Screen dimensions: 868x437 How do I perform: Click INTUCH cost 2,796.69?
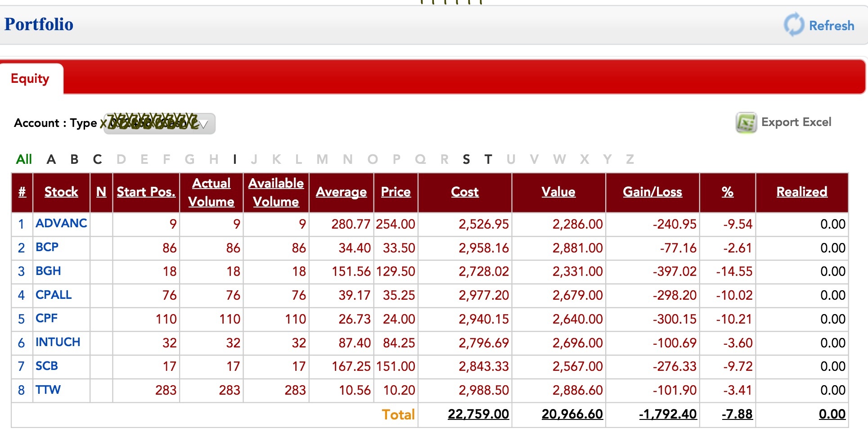coord(484,343)
